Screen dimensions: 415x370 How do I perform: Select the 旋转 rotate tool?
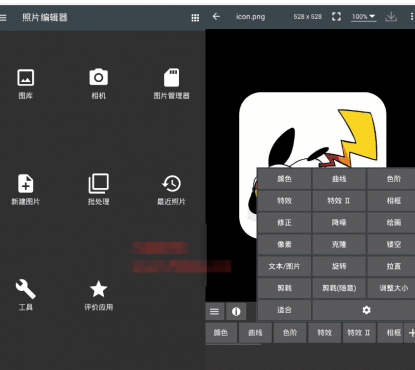tap(339, 266)
